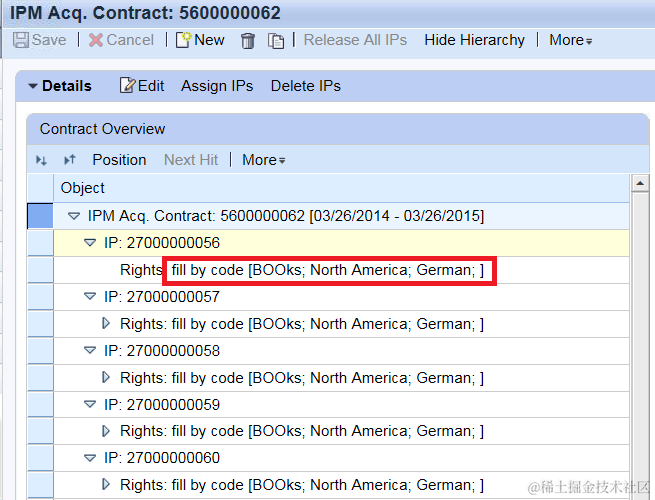Image resolution: width=655 pixels, height=500 pixels.
Task: Click the scrollbar up arrow
Action: 640,183
